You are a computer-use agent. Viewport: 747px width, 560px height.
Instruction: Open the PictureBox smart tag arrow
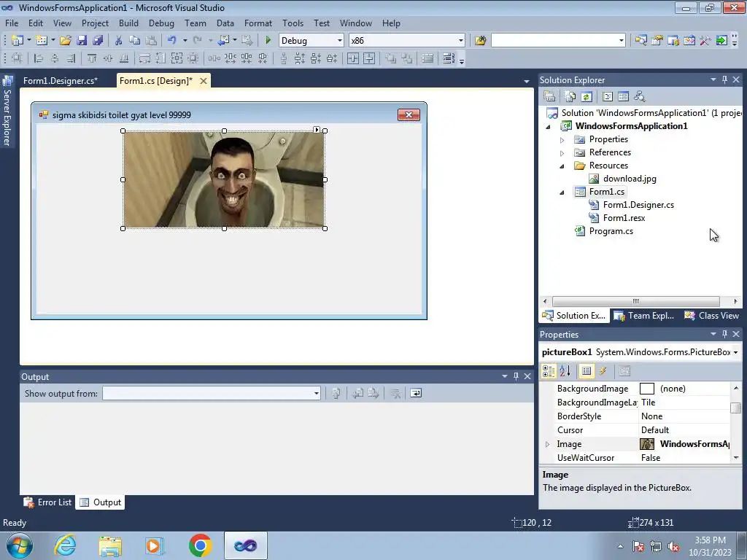coord(317,130)
